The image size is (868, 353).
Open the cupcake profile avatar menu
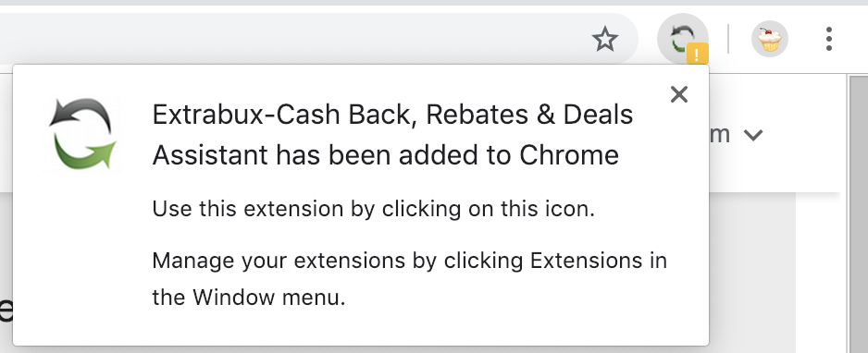click(770, 39)
